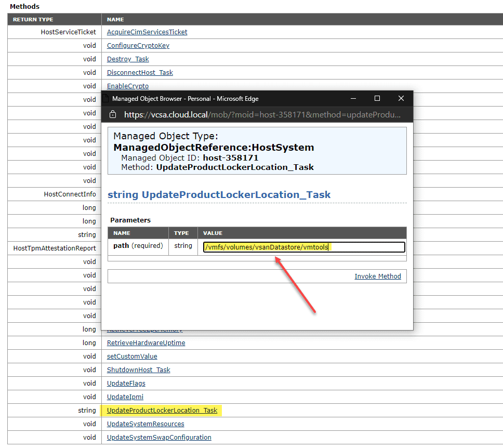Click inside the path parameter value field

tap(303, 247)
